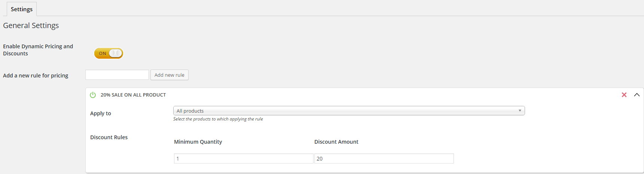Viewport: 644px width, 174px height.
Task: Click the Apply to label
Action: pyautogui.click(x=101, y=113)
